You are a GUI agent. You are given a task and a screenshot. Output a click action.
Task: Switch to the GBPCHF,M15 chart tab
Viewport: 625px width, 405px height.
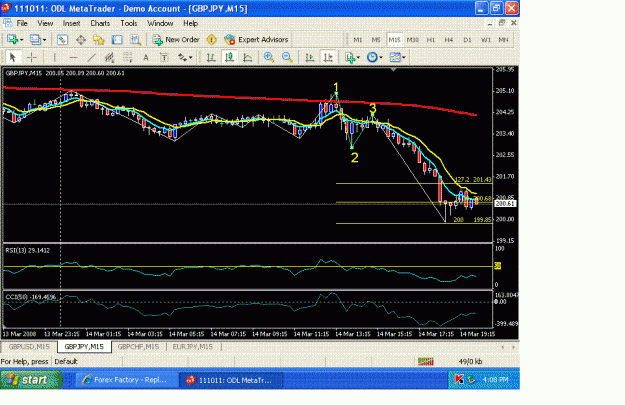pos(138,347)
